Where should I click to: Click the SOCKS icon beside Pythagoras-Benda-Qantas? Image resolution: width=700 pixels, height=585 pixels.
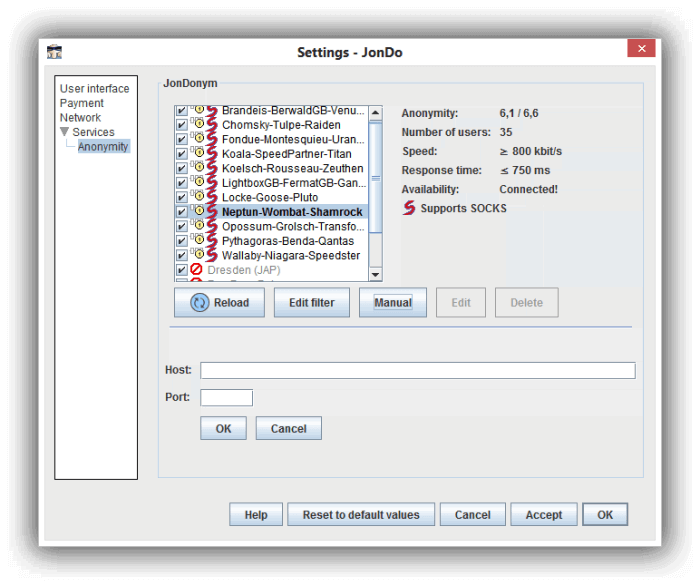[212, 241]
